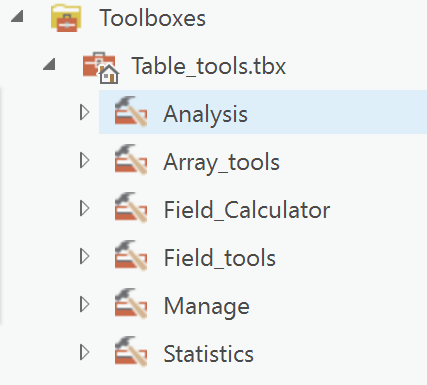The height and width of the screenshot is (385, 427).
Task: Select the Statistics row text
Action: (x=209, y=354)
